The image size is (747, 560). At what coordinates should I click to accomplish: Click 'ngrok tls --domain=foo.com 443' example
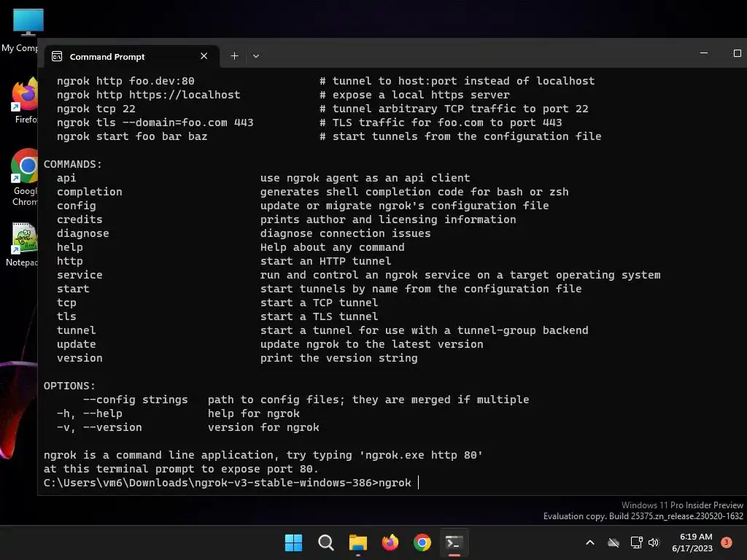point(155,122)
